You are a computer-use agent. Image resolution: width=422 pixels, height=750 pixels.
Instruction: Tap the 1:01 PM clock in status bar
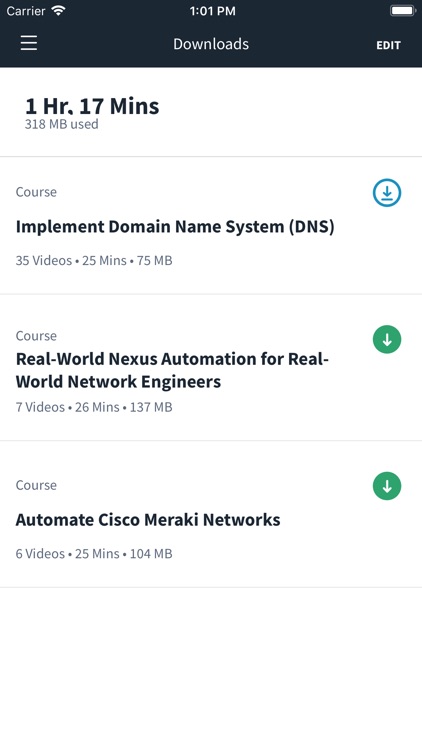coord(212,11)
